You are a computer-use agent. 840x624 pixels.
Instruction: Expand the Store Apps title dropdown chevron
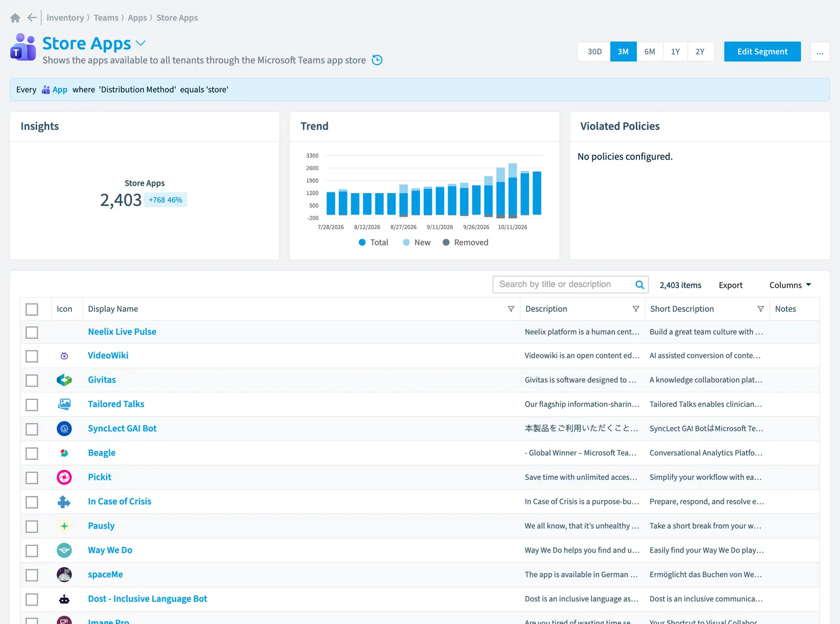click(141, 43)
